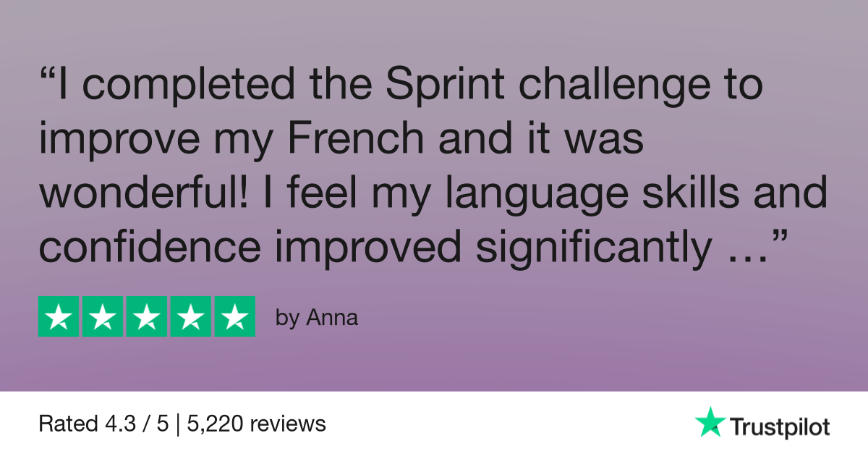Click the 'Rated 4.3 / 5' text
The width and height of the screenshot is (868, 454).
pos(103,424)
